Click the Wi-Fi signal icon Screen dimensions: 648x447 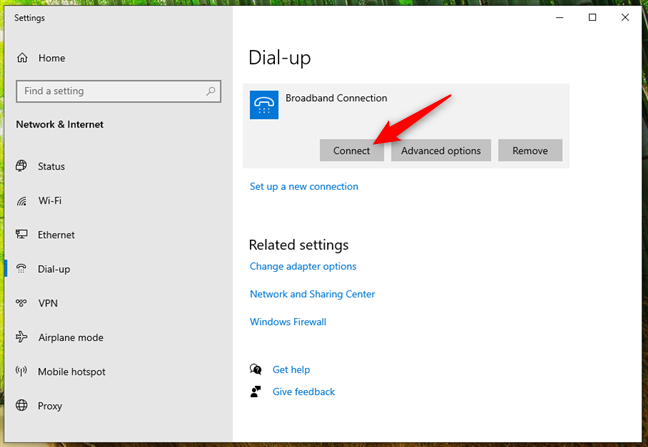click(21, 201)
